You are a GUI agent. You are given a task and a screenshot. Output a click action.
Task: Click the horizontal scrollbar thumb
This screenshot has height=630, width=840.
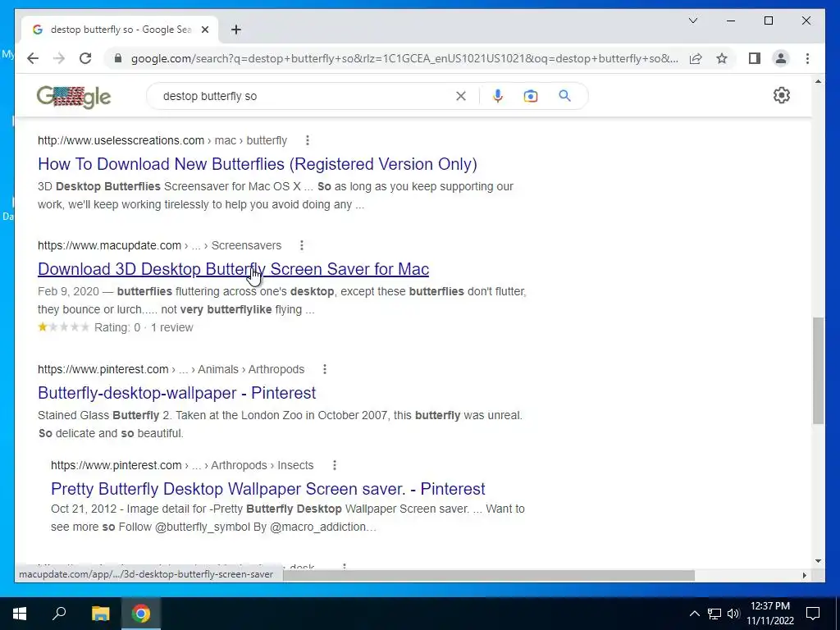coord(489,575)
